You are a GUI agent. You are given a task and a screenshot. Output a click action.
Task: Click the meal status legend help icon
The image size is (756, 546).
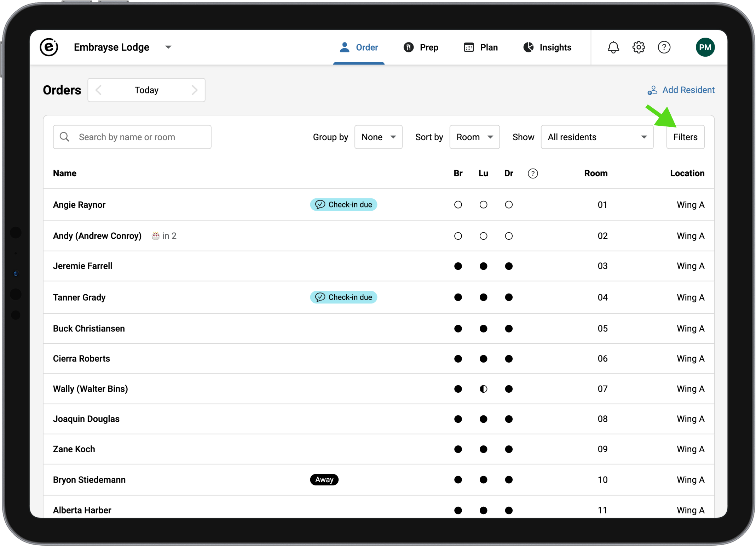pyautogui.click(x=532, y=174)
